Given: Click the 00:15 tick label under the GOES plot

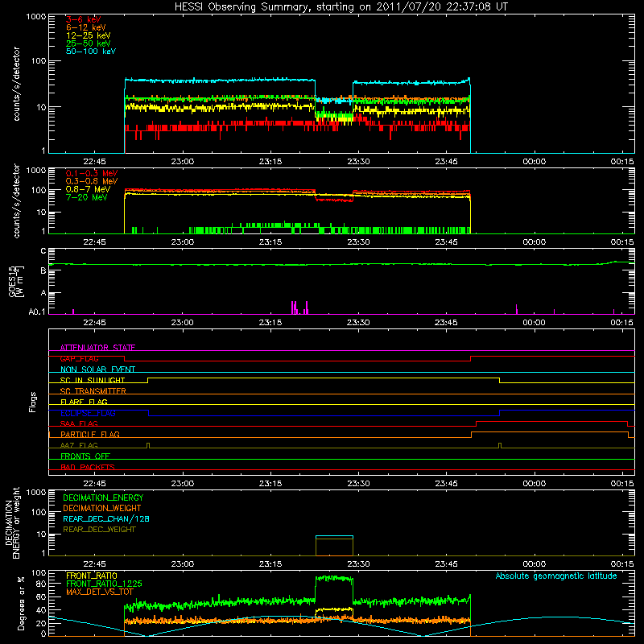Looking at the screenshot, I should tap(622, 323).
